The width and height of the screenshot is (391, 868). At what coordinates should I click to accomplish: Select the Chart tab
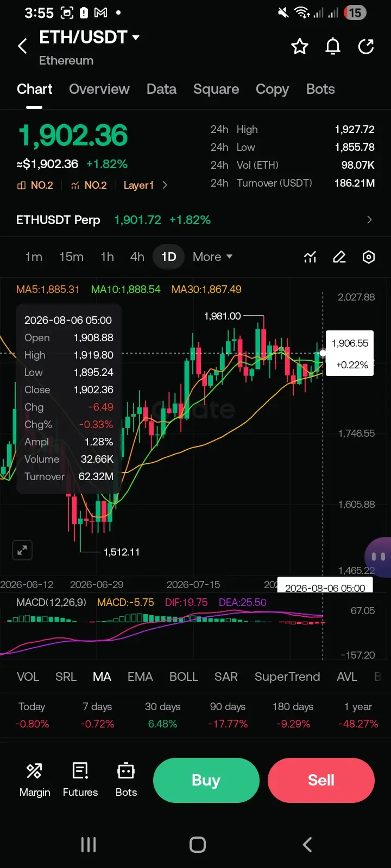pos(35,89)
